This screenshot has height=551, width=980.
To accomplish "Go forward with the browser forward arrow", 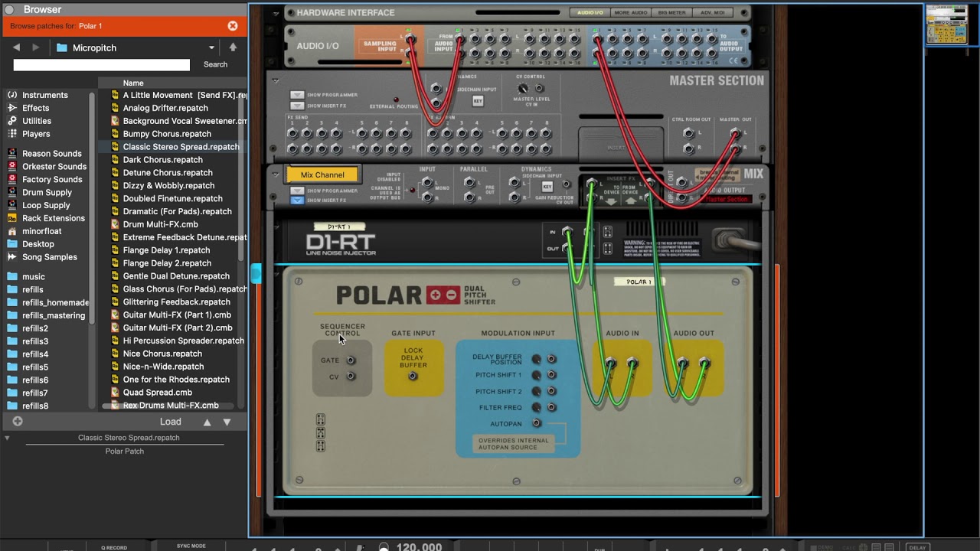I will coord(35,47).
